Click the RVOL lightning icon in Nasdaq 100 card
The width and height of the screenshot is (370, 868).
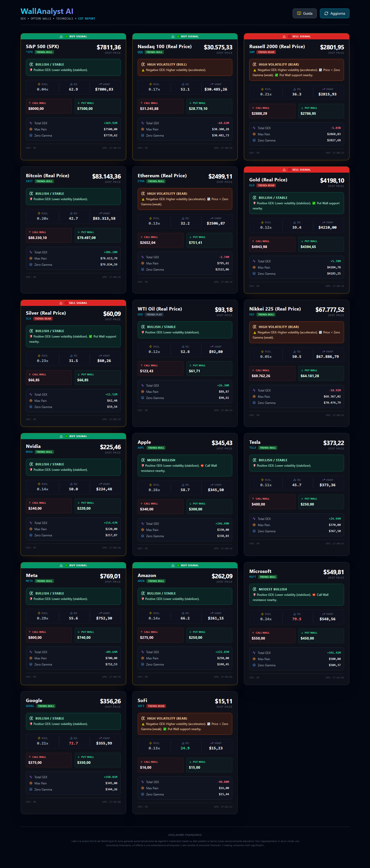click(x=151, y=84)
